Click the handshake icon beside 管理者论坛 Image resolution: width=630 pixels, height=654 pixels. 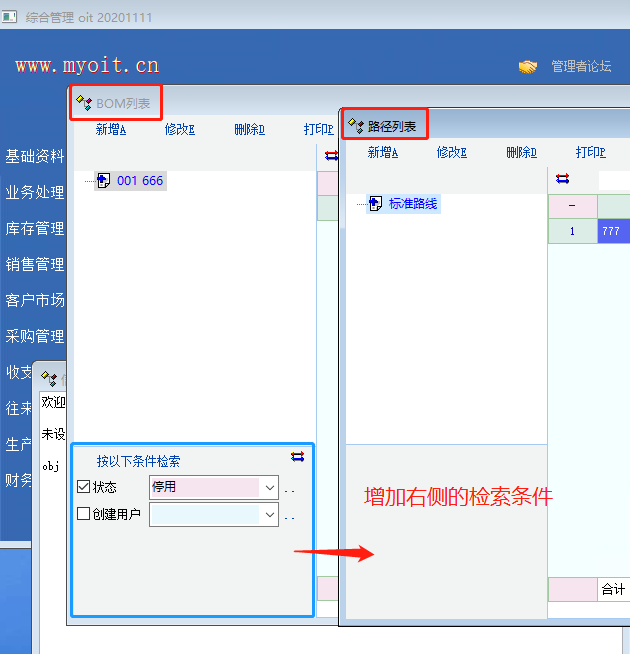[x=528, y=66]
